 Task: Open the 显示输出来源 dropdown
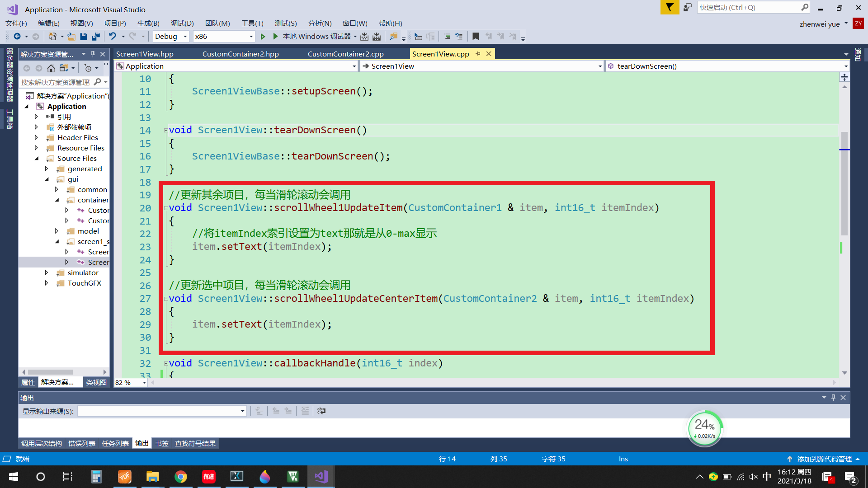point(242,411)
